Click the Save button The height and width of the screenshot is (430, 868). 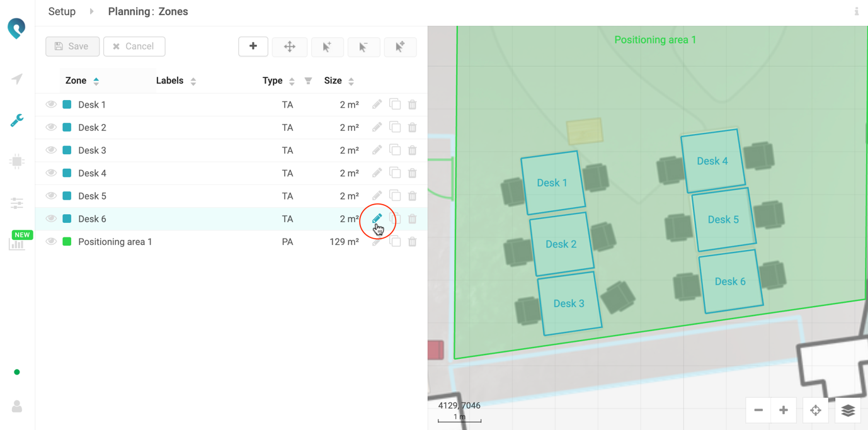(x=72, y=47)
